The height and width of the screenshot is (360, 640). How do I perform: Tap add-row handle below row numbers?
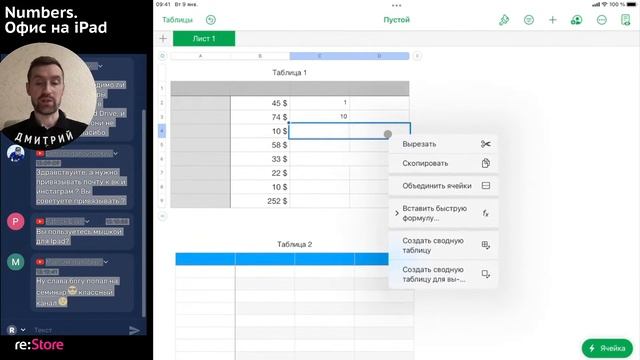(162, 216)
